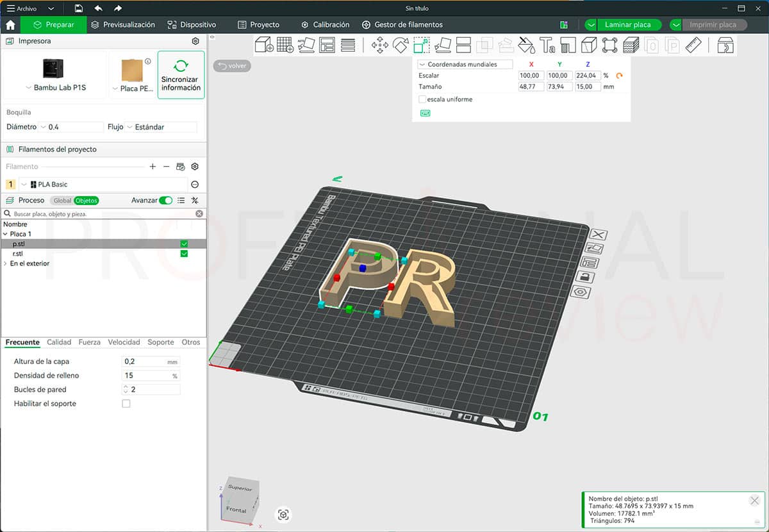Open the nozzle Diámetro 0.4 dropdown

point(71,127)
